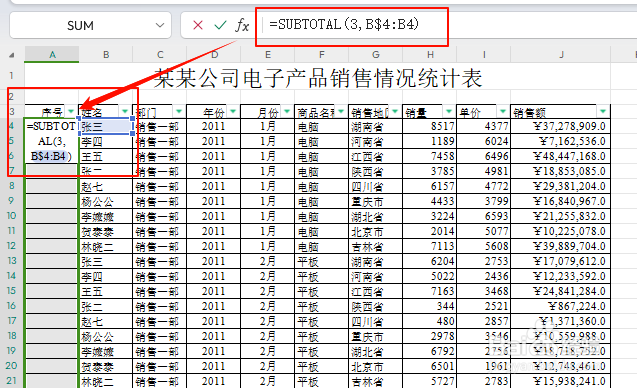637x388 pixels.
Task: Click the quantity cell 8517
Action: coord(429,126)
